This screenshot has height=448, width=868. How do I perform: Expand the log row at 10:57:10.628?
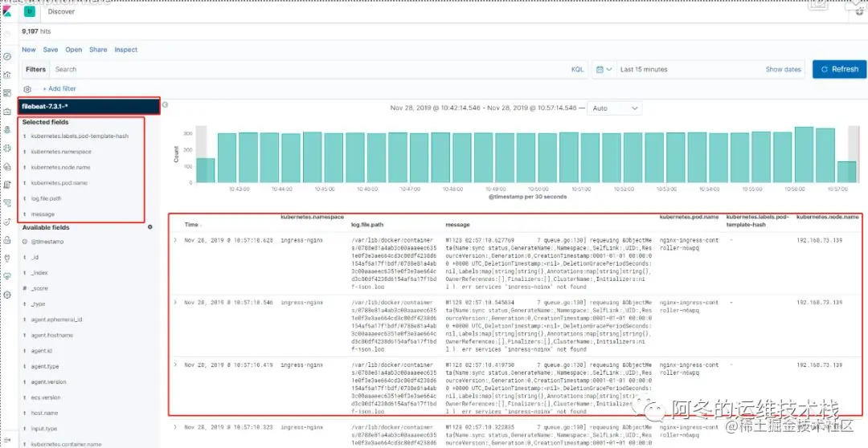(175, 240)
